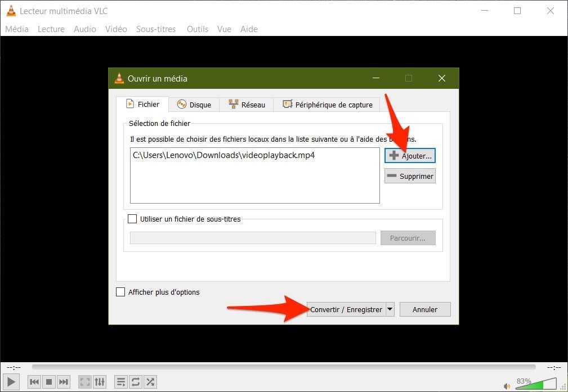The image size is (568, 392).
Task: Minimize the main VLC window
Action: 484,11
